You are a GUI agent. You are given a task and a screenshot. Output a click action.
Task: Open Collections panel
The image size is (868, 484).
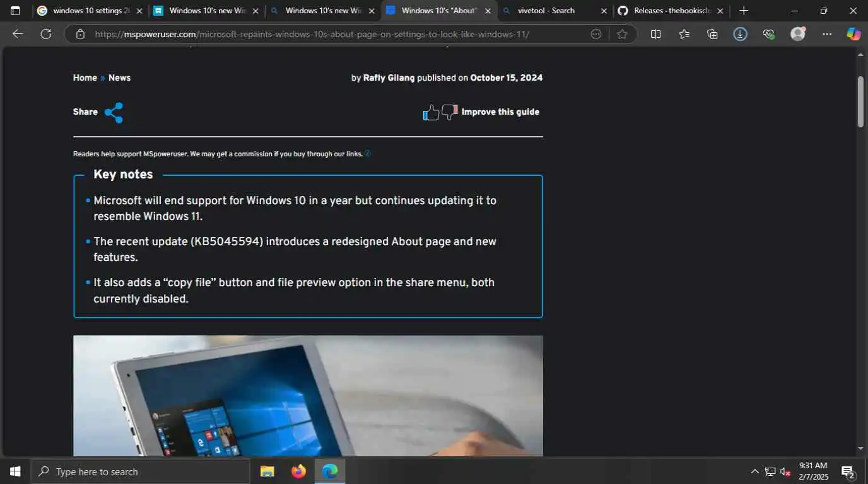click(x=713, y=34)
